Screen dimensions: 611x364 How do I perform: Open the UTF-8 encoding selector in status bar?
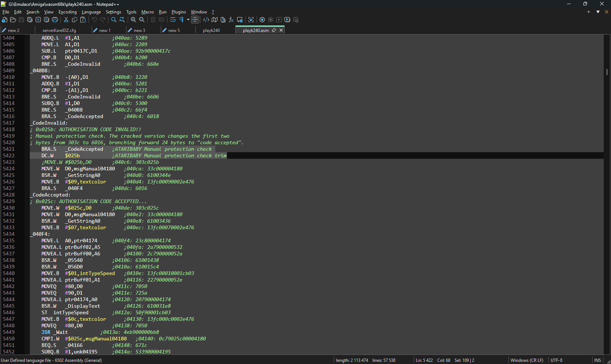556,360
